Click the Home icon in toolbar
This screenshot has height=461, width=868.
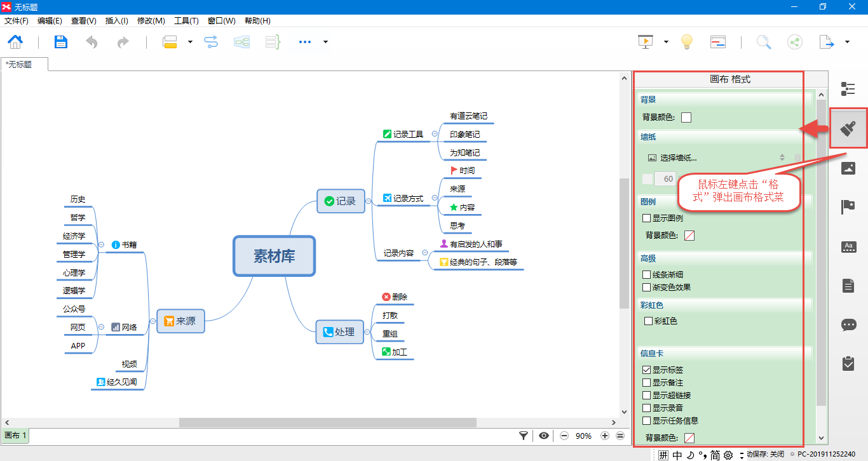15,43
